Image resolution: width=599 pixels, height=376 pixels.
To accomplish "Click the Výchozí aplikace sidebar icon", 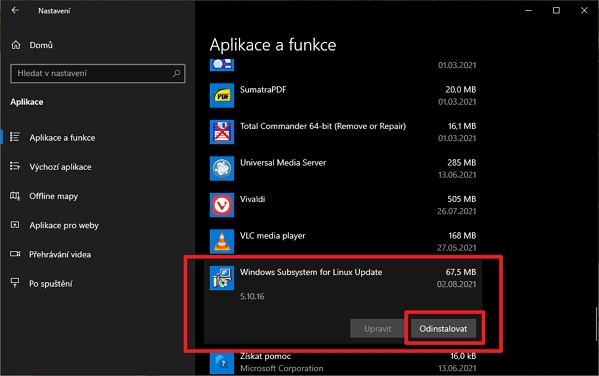I will (15, 166).
